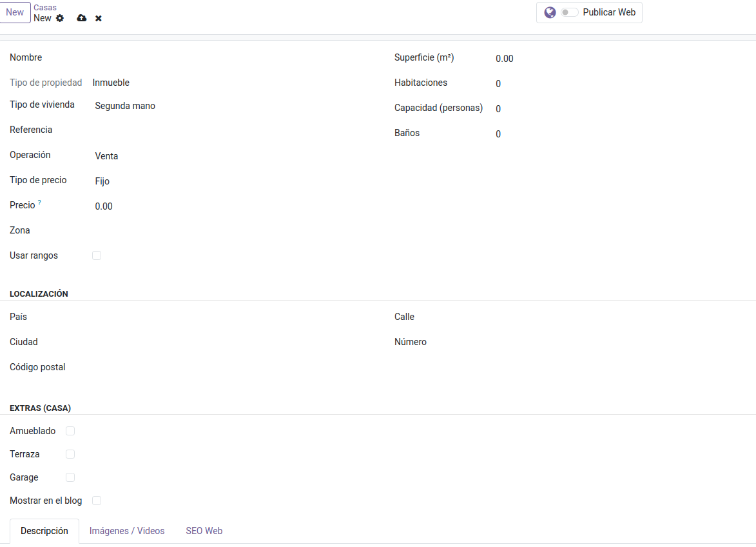Click the question mark help beside Precio
This screenshot has height=547, width=756.
40,201
